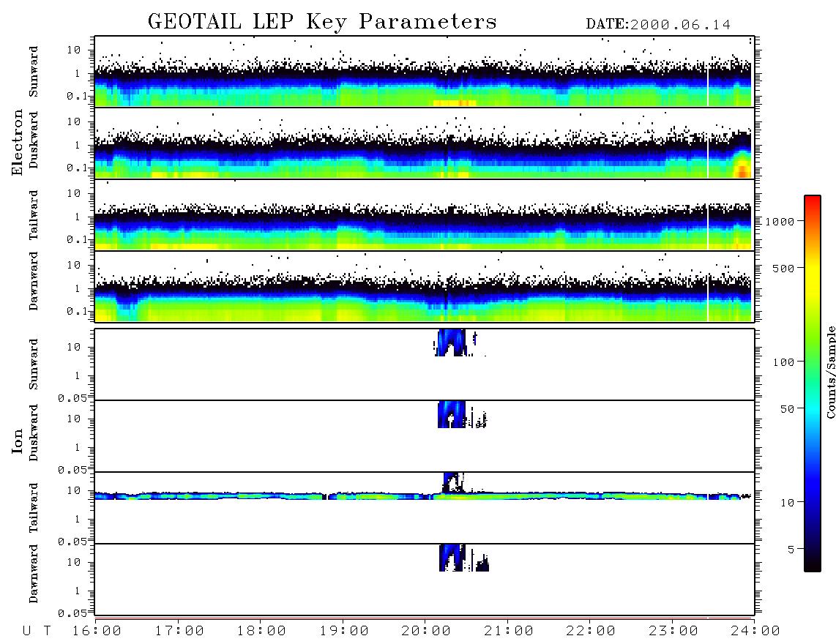Click the 20:00 time tick label
836x644 pixels.
tap(426, 632)
